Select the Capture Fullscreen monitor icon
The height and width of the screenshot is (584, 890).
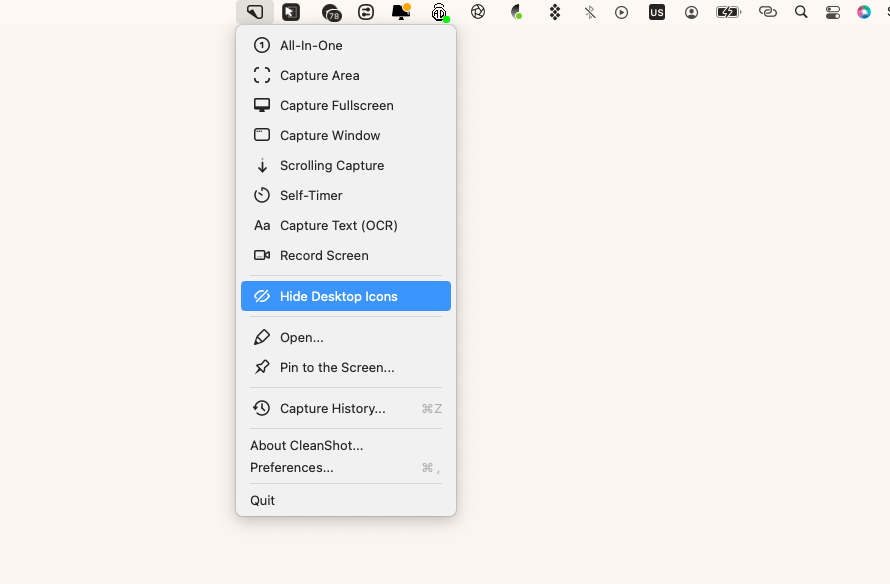[261, 105]
